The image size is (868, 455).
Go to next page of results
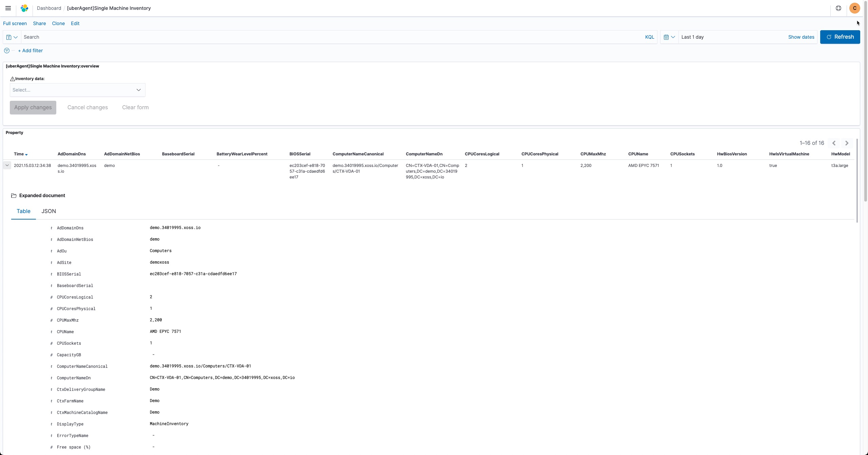847,143
